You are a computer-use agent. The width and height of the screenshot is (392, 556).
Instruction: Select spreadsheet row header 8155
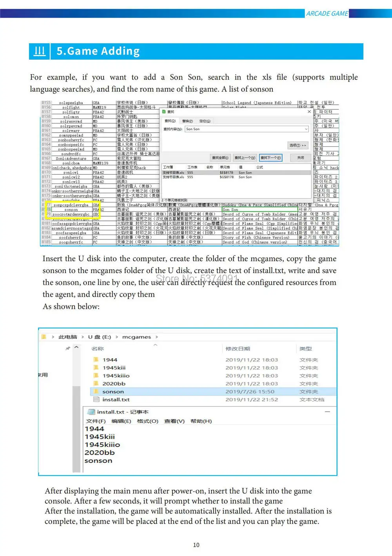(x=46, y=102)
